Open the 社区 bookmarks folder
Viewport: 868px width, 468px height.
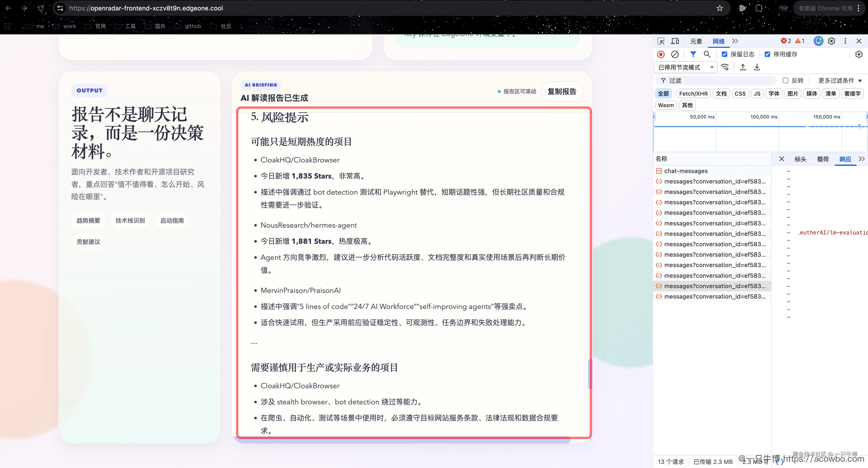221,26
